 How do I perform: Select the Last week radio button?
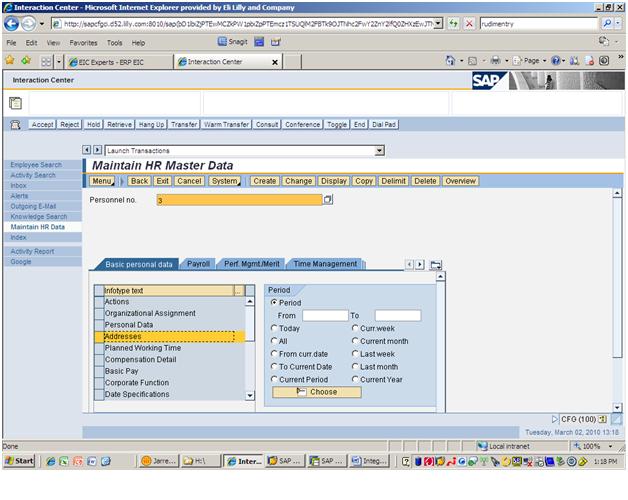(x=355, y=353)
